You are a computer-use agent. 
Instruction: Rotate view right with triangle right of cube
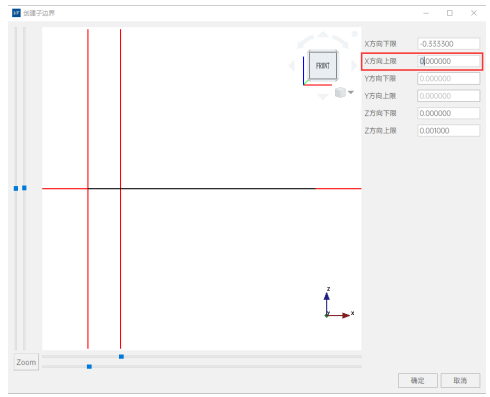(354, 65)
